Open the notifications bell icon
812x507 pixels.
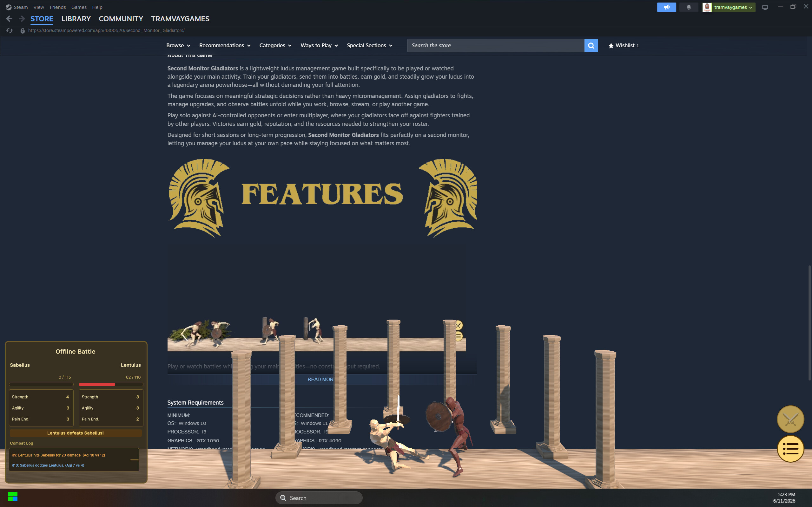click(x=689, y=7)
